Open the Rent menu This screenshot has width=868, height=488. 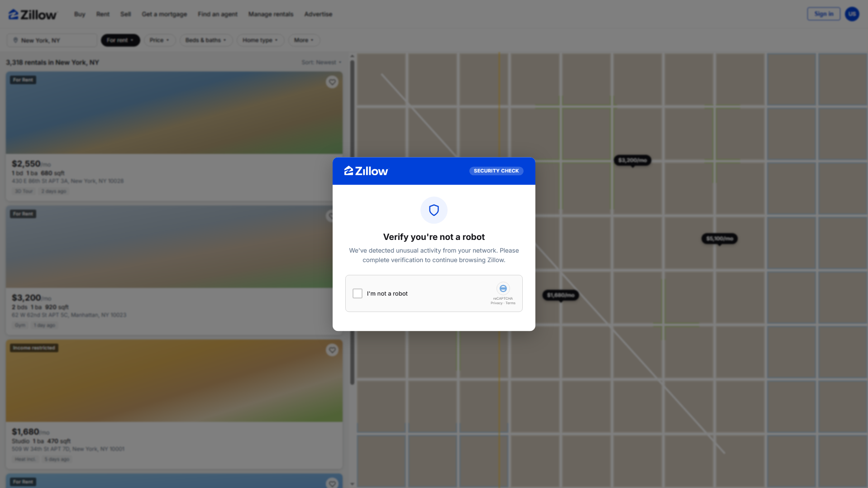103,14
